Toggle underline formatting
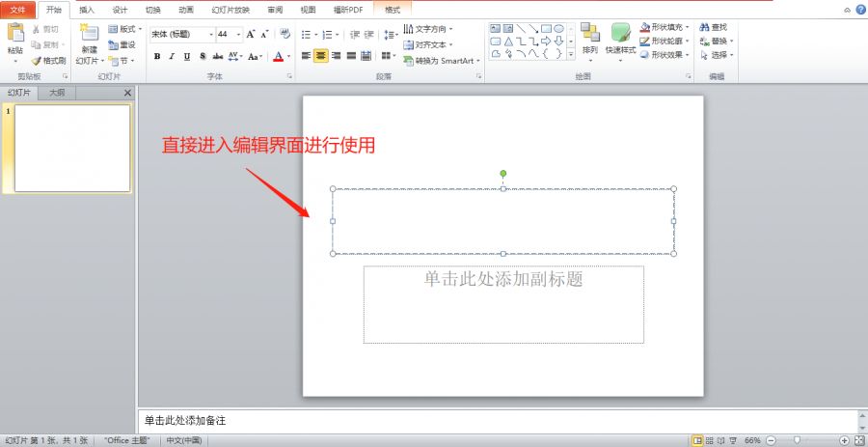Viewport: 868px width, 447px height. [x=187, y=56]
